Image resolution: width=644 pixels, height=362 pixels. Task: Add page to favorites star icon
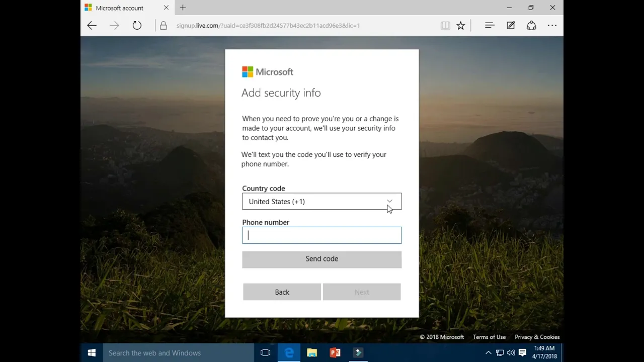460,26
